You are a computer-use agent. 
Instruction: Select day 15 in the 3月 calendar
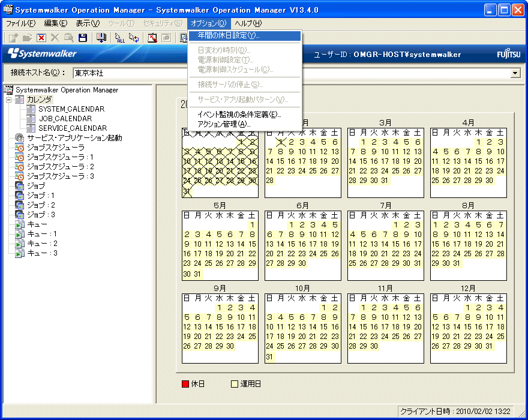363,161
